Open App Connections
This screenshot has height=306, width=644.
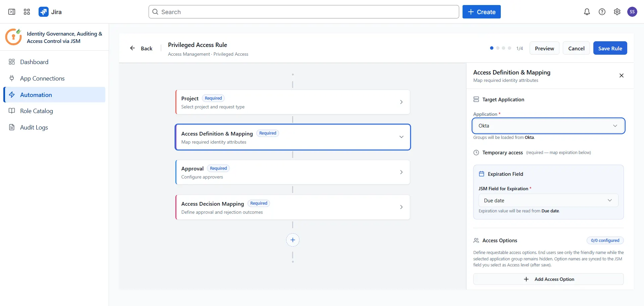54,78
